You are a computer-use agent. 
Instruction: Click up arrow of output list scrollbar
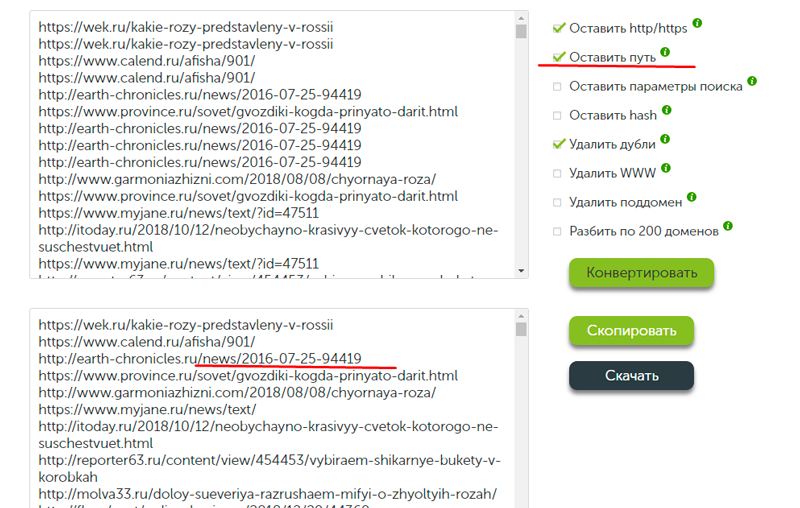(x=521, y=316)
